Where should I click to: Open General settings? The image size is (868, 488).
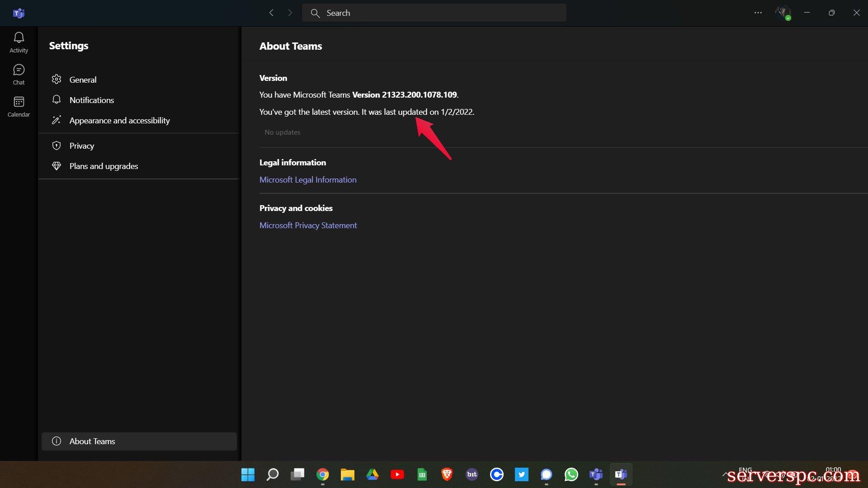tap(83, 80)
